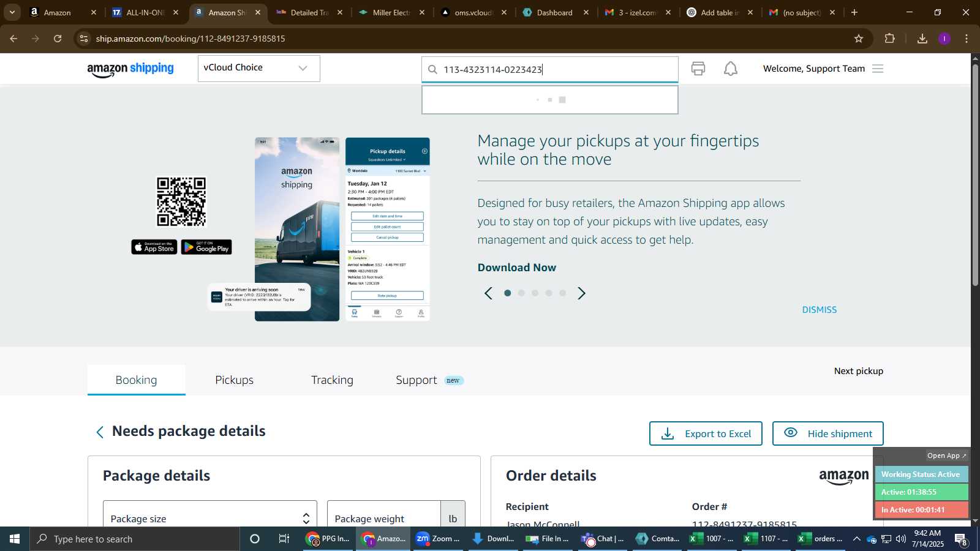The width and height of the screenshot is (980, 551).
Task: Show previous carousel slide
Action: click(x=488, y=293)
